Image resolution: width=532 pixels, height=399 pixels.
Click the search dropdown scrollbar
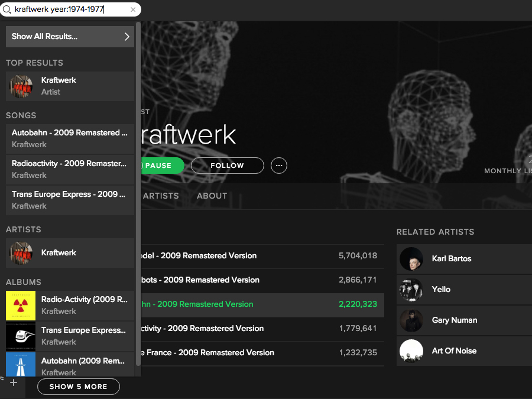tap(138, 194)
